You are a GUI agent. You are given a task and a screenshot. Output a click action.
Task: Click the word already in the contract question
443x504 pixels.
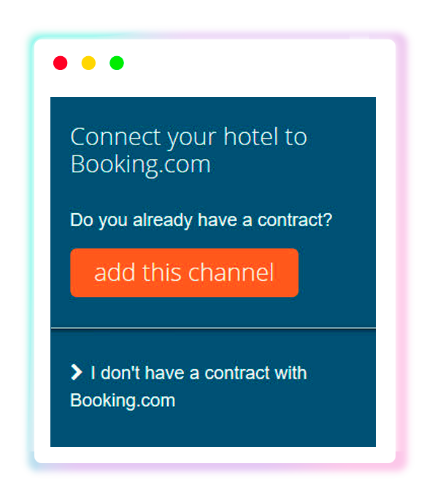coord(163,221)
